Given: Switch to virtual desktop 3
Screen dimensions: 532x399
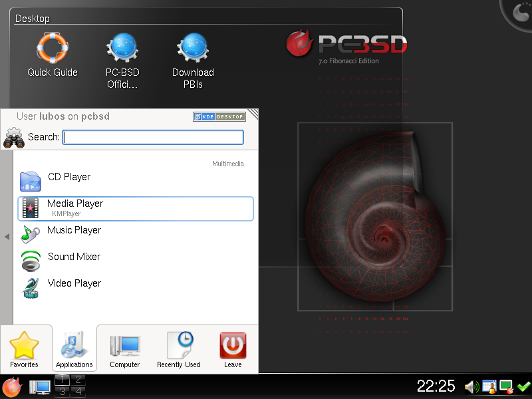Looking at the screenshot, I should (63, 392).
